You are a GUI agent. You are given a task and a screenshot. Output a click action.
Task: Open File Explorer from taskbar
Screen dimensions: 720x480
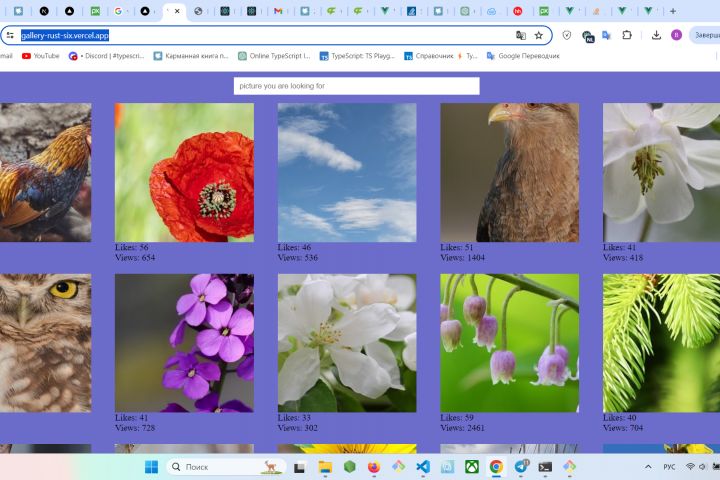[325, 467]
